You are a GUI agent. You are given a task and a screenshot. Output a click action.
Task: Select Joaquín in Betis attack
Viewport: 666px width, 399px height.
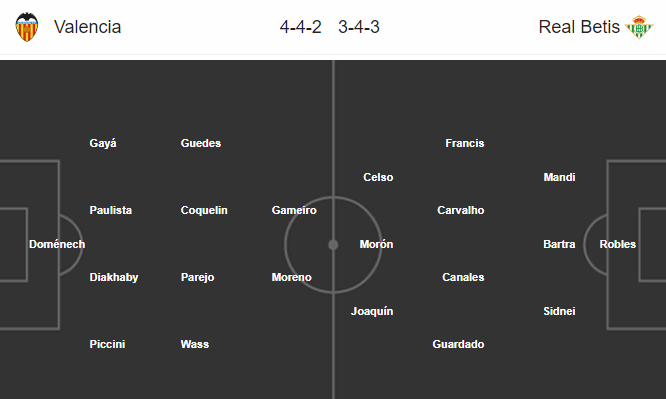click(372, 311)
